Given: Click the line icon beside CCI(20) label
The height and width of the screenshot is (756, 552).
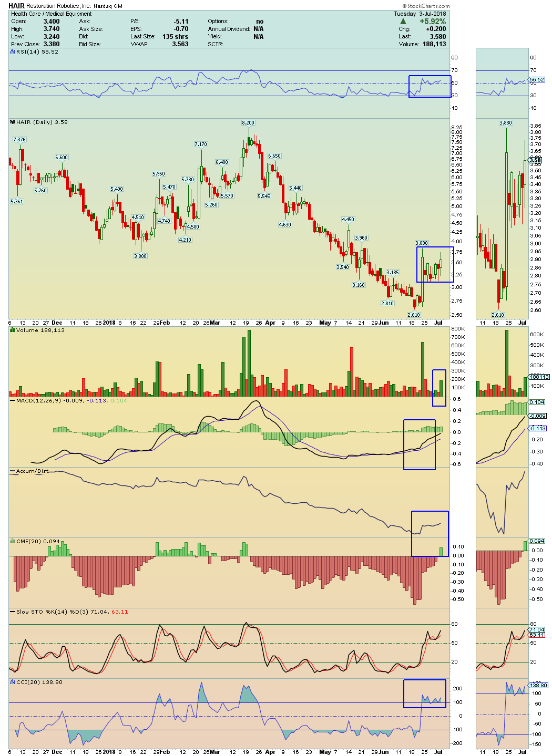Looking at the screenshot, I should (x=13, y=682).
